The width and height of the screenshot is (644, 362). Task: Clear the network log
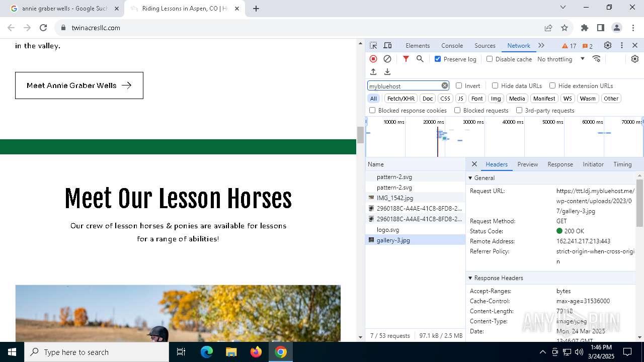(x=387, y=59)
